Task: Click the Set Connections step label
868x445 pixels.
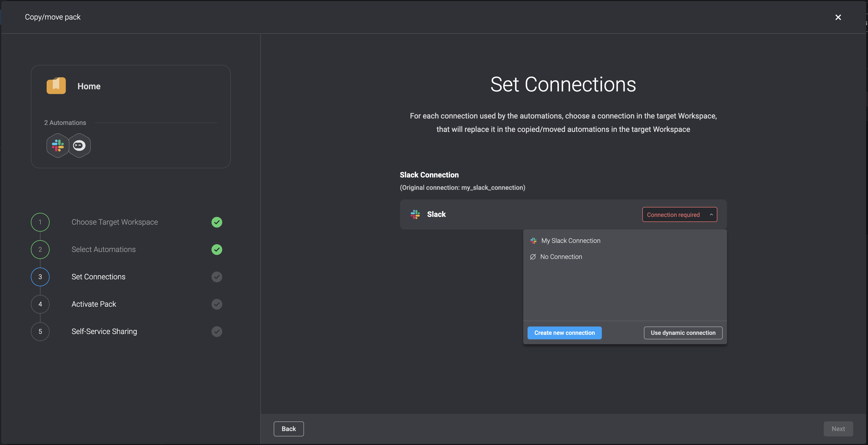Action: (x=98, y=276)
